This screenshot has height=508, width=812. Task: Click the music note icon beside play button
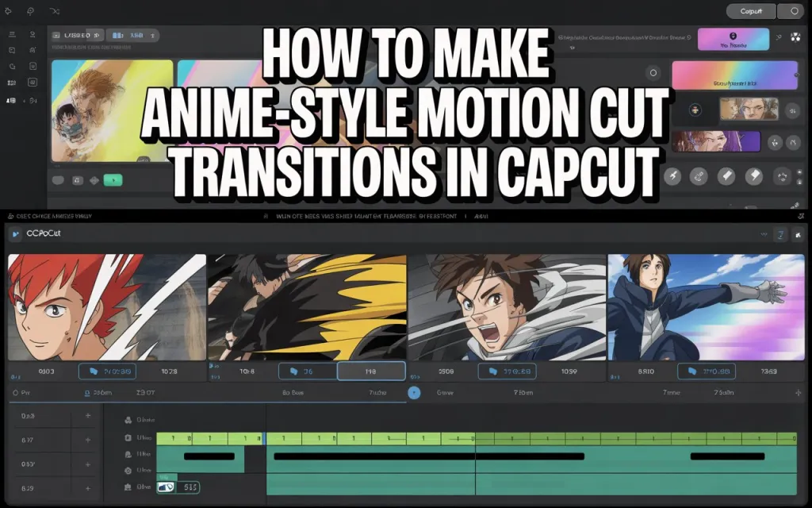point(77,180)
